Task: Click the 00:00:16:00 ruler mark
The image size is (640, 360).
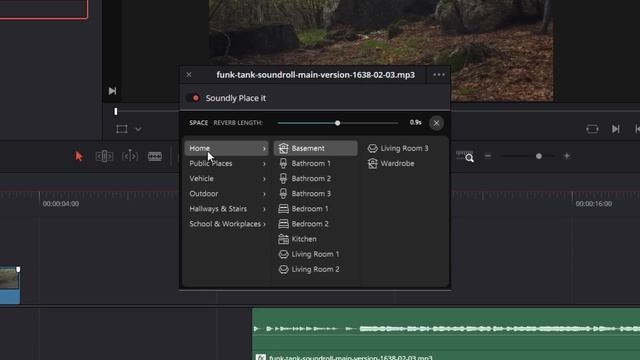Action: click(594, 204)
